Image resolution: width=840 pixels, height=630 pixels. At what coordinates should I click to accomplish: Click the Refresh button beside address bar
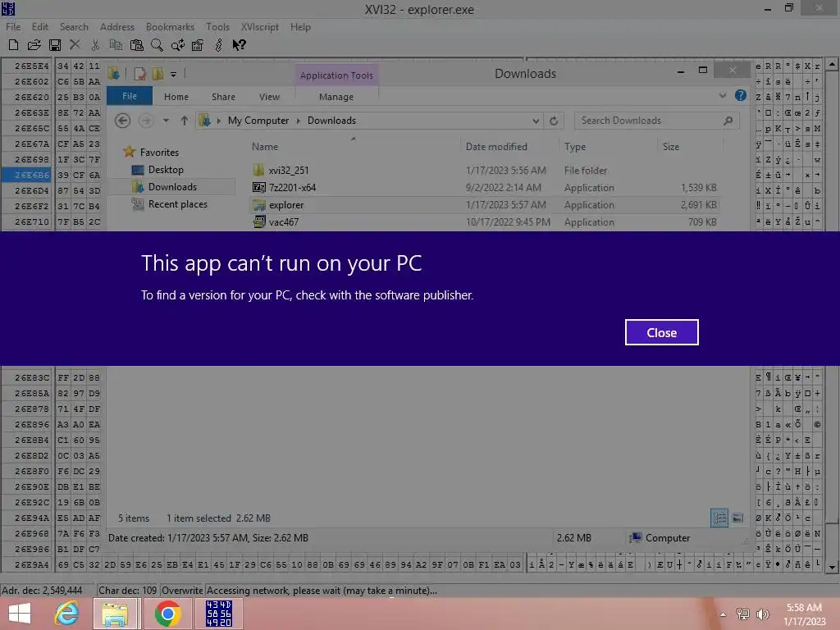[554, 121]
